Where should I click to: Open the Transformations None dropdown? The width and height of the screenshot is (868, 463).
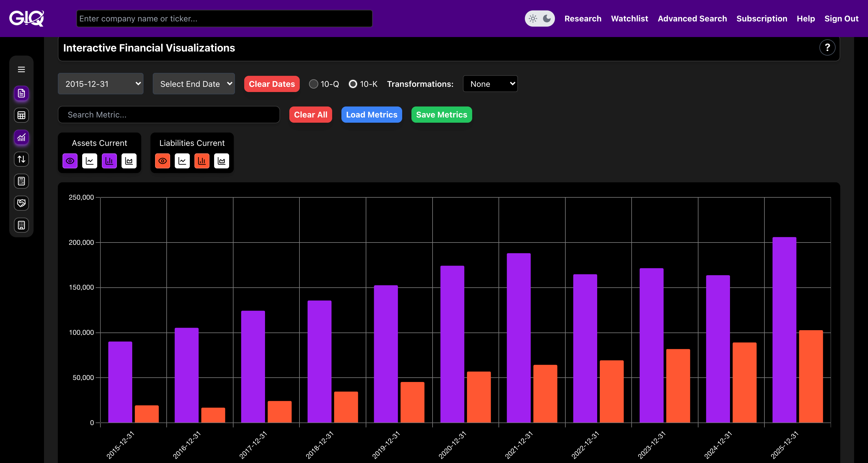click(490, 84)
